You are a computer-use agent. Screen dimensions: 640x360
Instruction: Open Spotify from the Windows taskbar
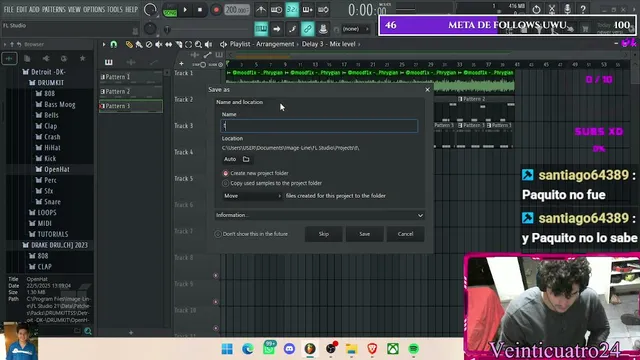coord(413,349)
